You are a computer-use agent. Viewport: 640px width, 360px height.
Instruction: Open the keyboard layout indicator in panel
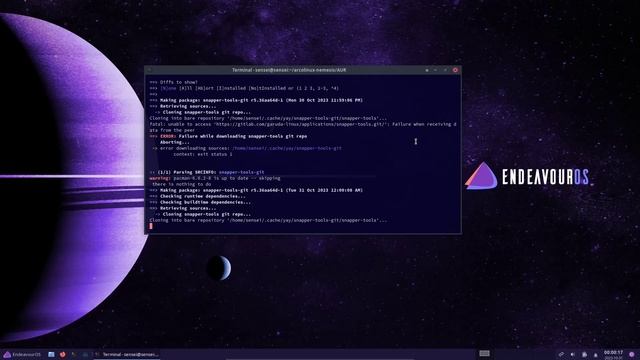click(484, 353)
